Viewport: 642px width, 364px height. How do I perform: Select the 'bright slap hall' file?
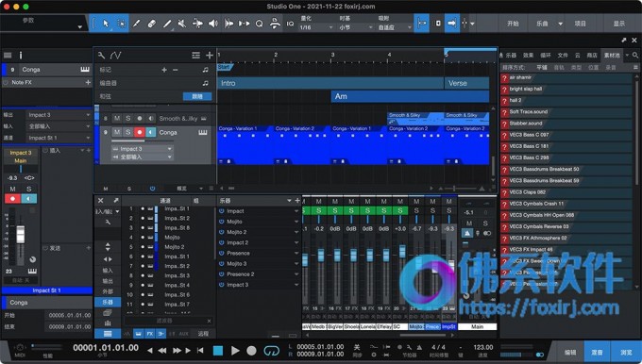tap(566, 89)
